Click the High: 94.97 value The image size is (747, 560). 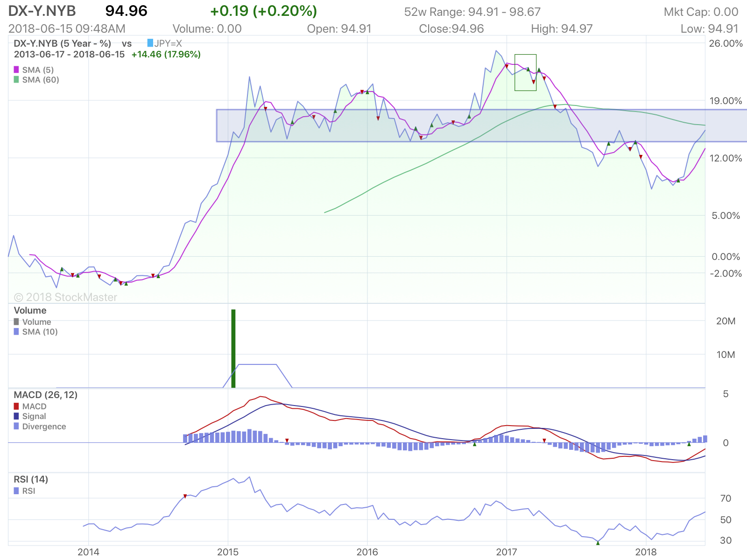pos(562,28)
